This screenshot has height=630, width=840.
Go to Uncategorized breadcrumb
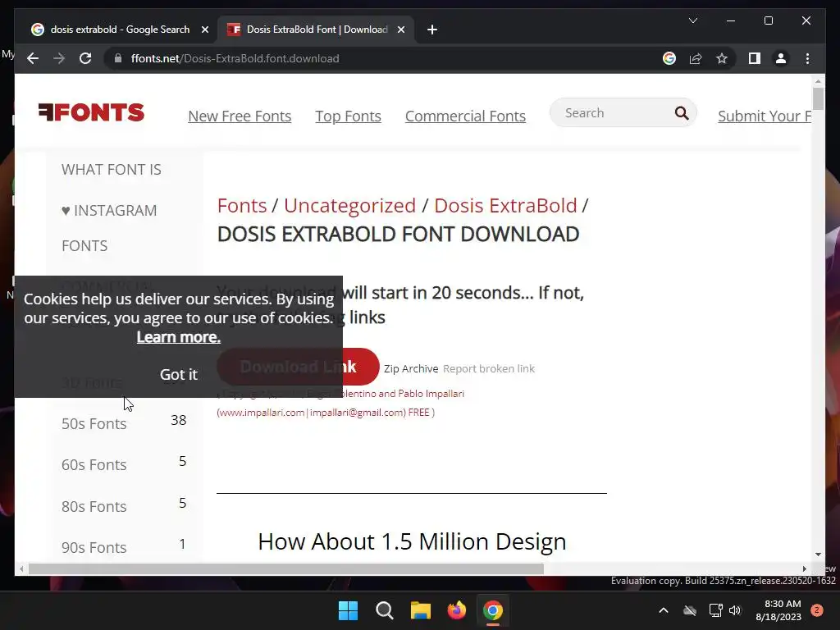click(349, 205)
